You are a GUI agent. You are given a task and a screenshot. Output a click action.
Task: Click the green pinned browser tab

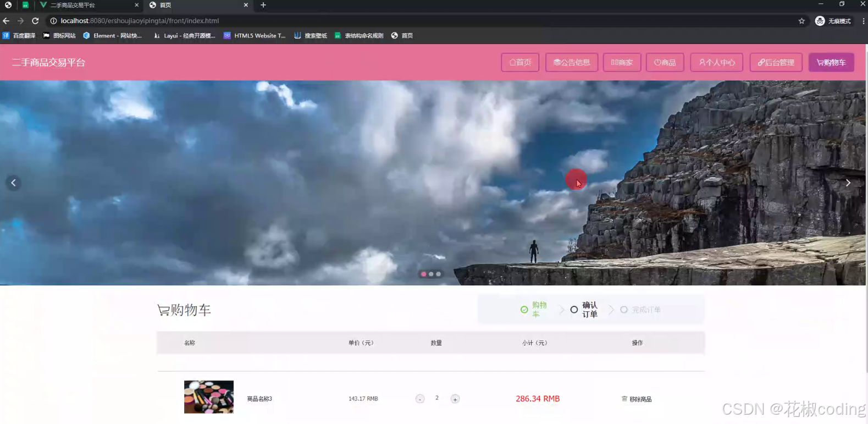[x=25, y=5]
